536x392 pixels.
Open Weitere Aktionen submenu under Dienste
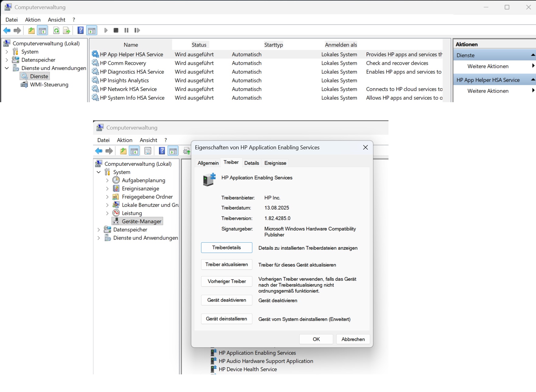pyautogui.click(x=494, y=66)
